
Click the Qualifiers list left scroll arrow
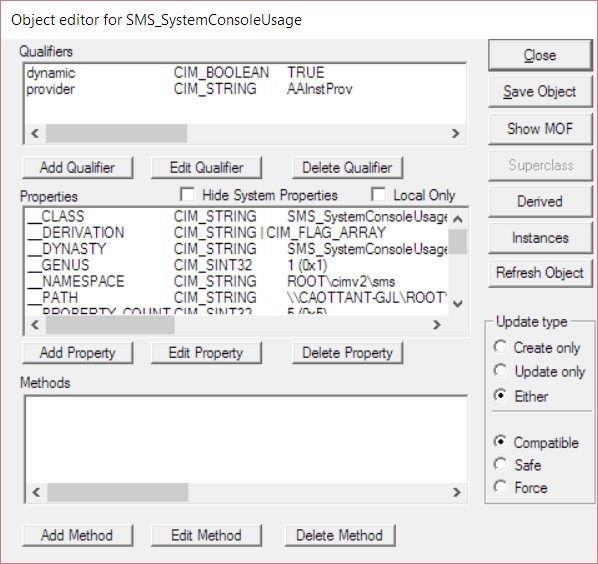[x=35, y=133]
